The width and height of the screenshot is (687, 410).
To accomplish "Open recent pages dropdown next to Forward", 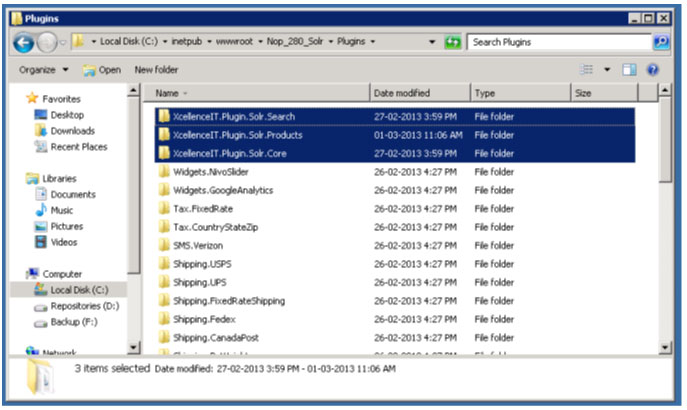I will (63, 42).
